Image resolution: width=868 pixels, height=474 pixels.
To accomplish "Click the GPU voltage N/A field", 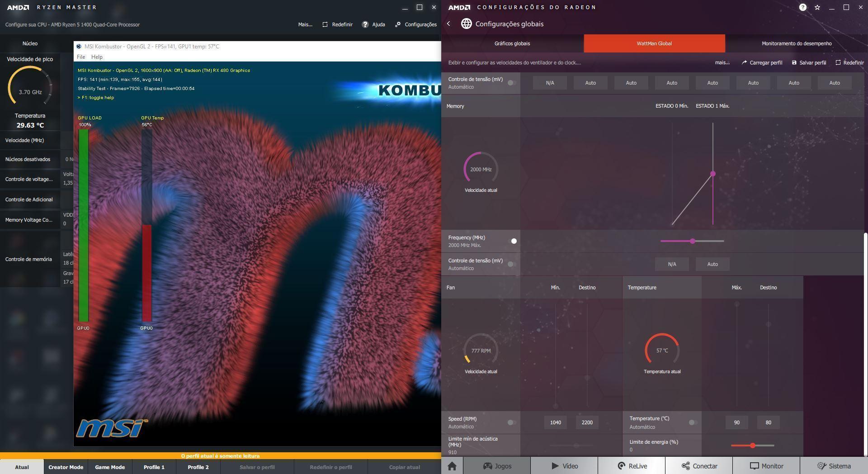I will 550,83.
